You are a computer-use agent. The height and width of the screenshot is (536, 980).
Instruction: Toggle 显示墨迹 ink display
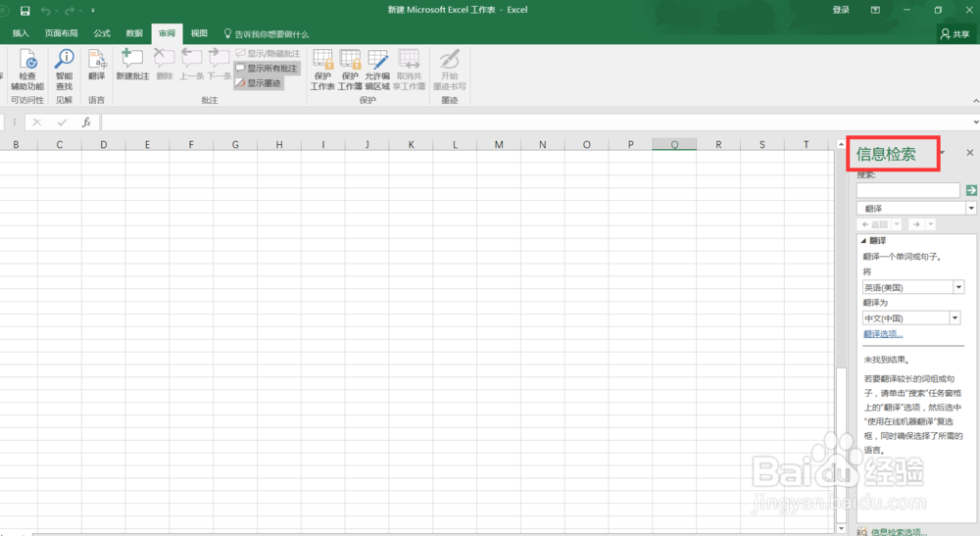260,83
